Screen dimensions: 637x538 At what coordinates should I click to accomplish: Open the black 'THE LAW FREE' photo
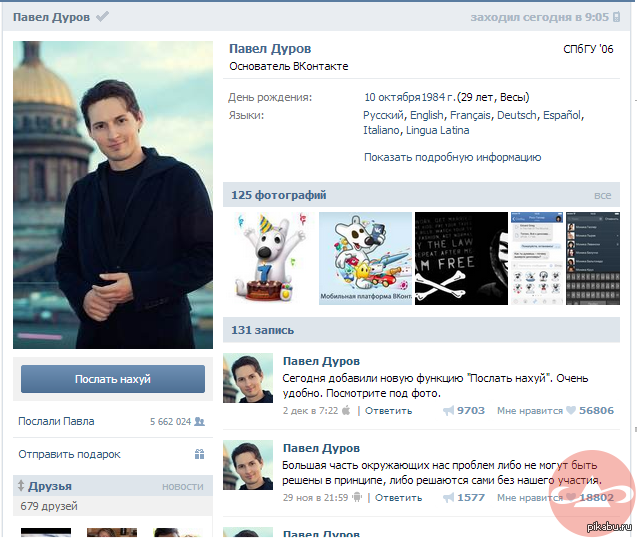click(461, 258)
